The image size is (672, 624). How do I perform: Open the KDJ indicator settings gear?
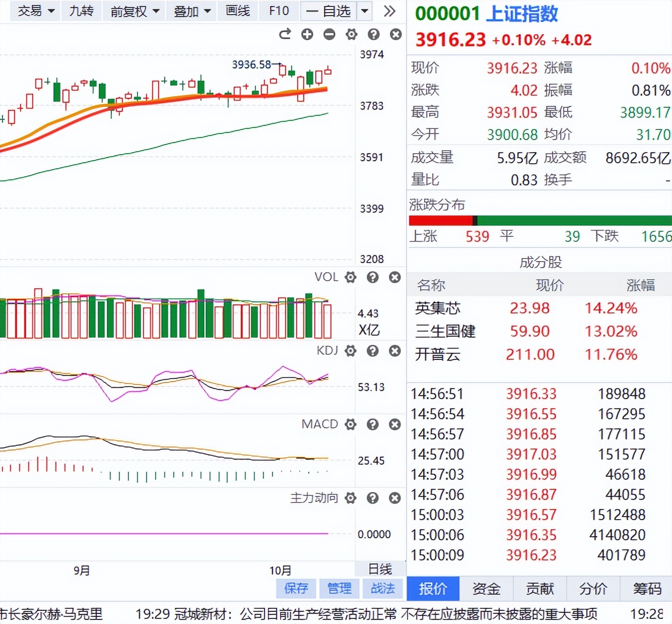click(350, 351)
